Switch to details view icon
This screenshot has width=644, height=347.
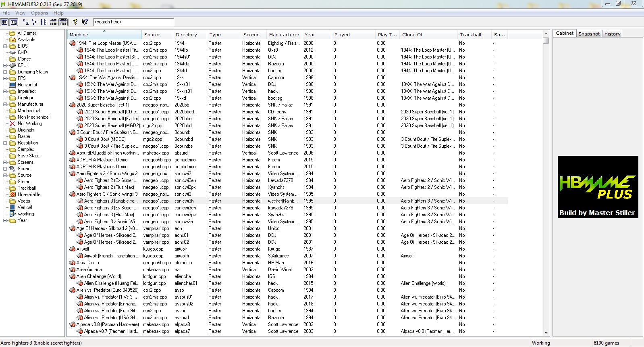pyautogui.click(x=54, y=22)
